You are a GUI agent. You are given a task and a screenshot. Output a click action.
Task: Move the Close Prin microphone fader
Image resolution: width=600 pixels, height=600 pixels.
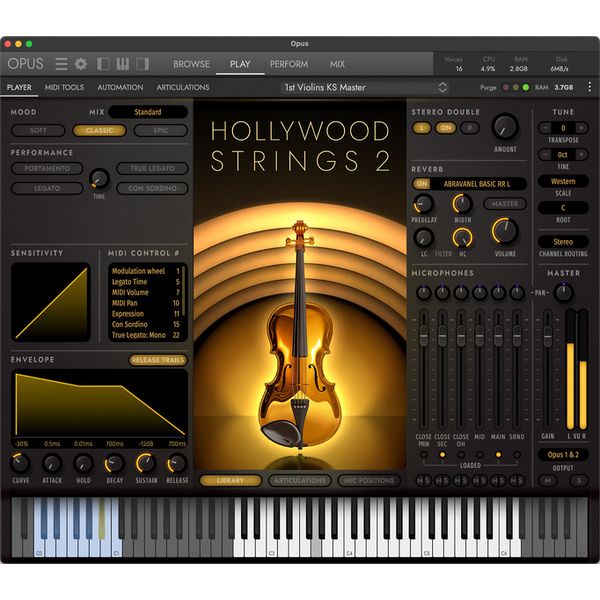pos(423,336)
